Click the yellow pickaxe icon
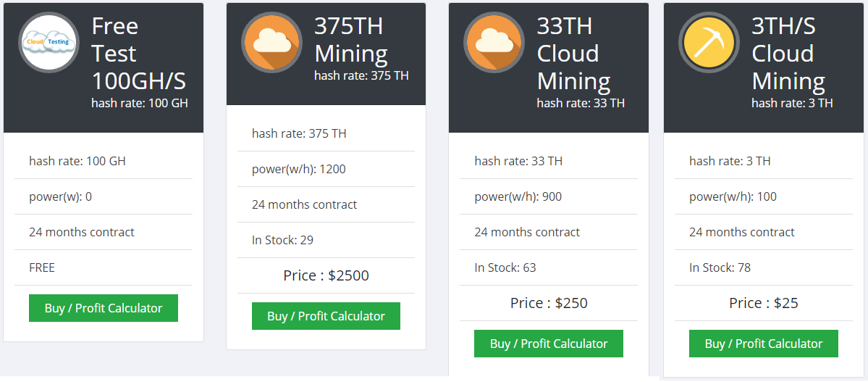 tap(709, 42)
